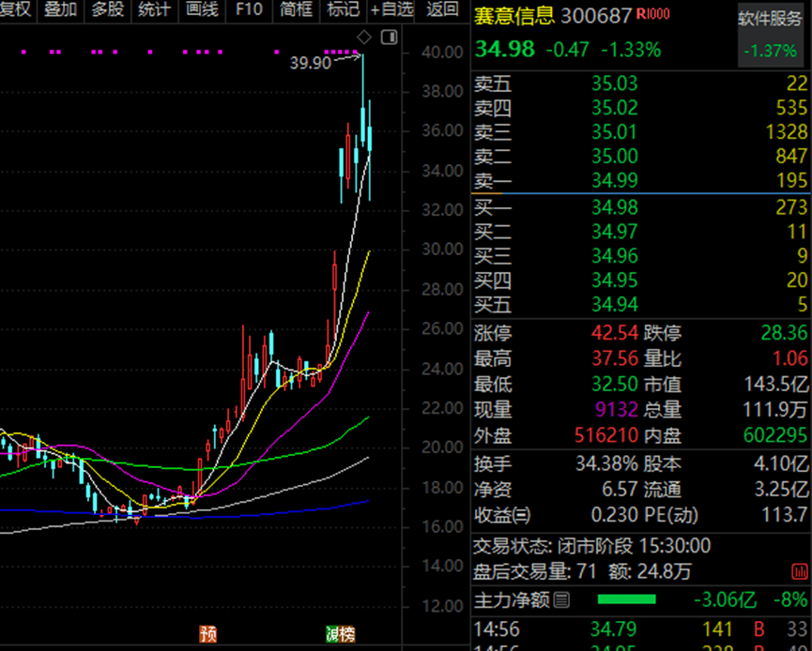Click the green 减 marker on timeline
The width and height of the screenshot is (812, 651).
[332, 634]
